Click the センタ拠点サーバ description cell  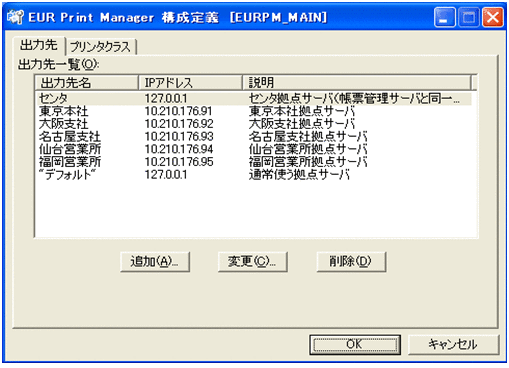[354, 98]
